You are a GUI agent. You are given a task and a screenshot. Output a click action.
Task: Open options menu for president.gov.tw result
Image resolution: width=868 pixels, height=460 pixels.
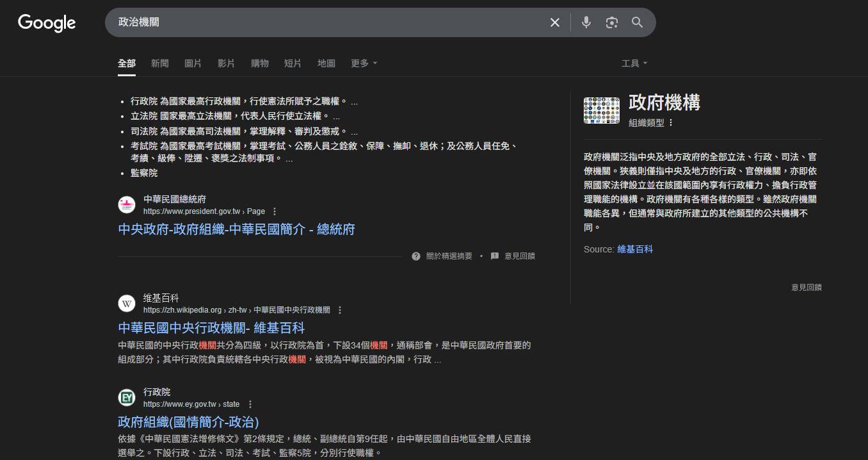(275, 211)
